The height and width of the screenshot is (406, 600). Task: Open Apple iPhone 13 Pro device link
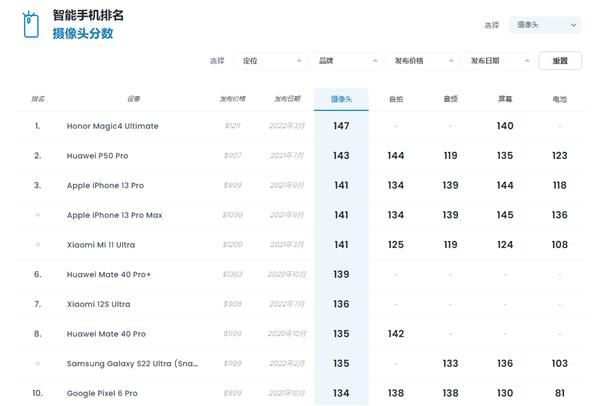tap(105, 186)
